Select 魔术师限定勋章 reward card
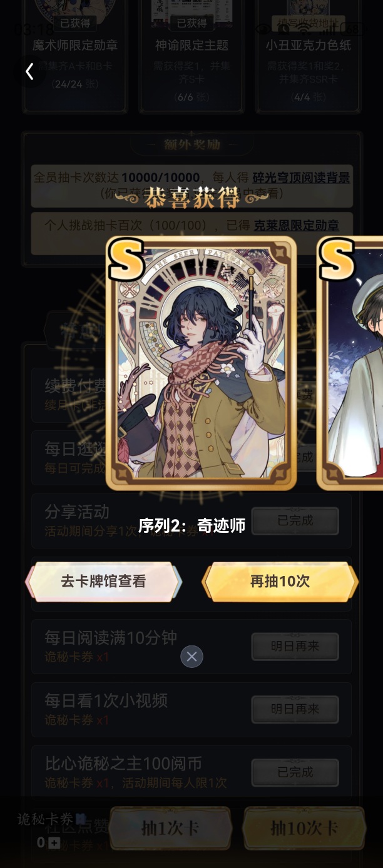Viewport: 383px width, 868px height. (75, 56)
